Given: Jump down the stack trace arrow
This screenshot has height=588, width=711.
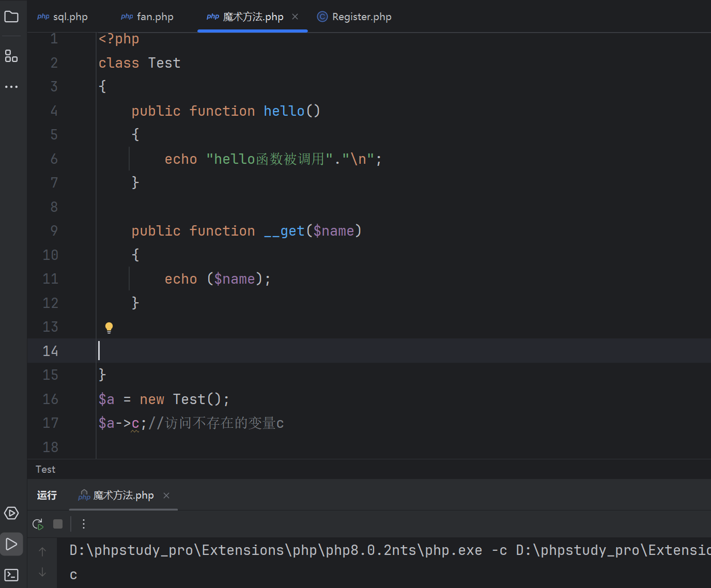Looking at the screenshot, I should click(42, 572).
